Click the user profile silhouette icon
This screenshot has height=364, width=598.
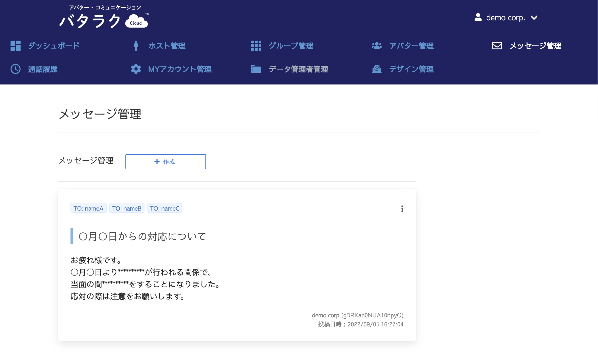(478, 17)
